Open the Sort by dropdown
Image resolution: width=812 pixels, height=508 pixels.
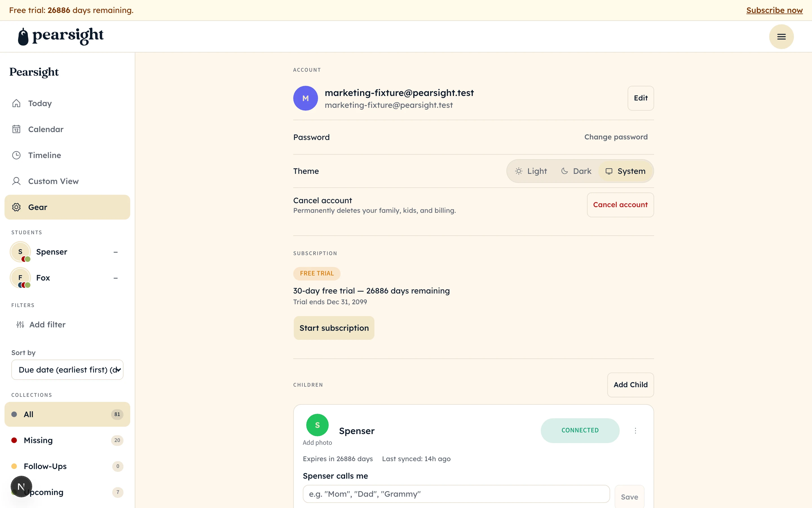(67, 370)
